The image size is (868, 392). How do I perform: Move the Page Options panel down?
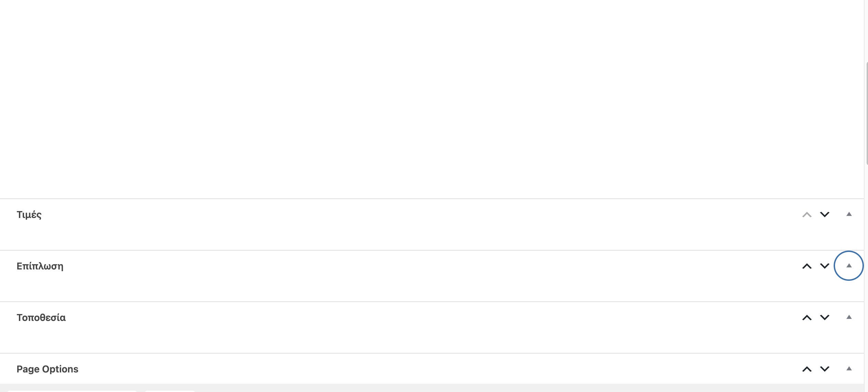tap(825, 369)
